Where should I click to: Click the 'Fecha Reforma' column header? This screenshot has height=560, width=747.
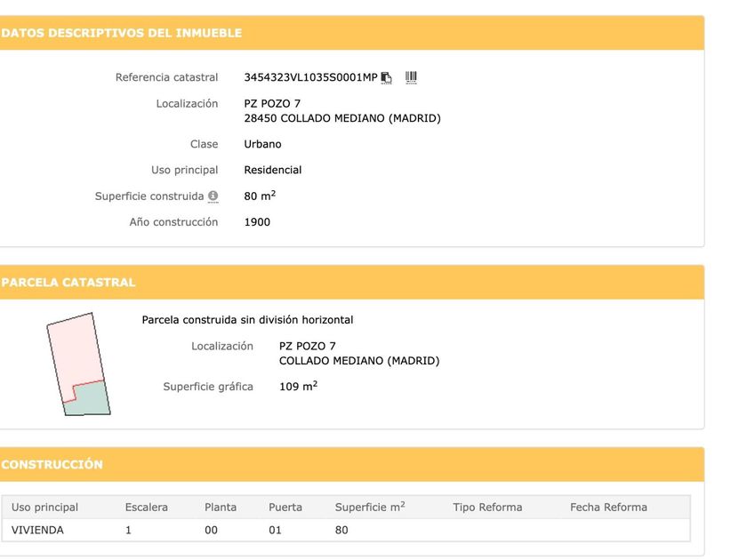608,508
